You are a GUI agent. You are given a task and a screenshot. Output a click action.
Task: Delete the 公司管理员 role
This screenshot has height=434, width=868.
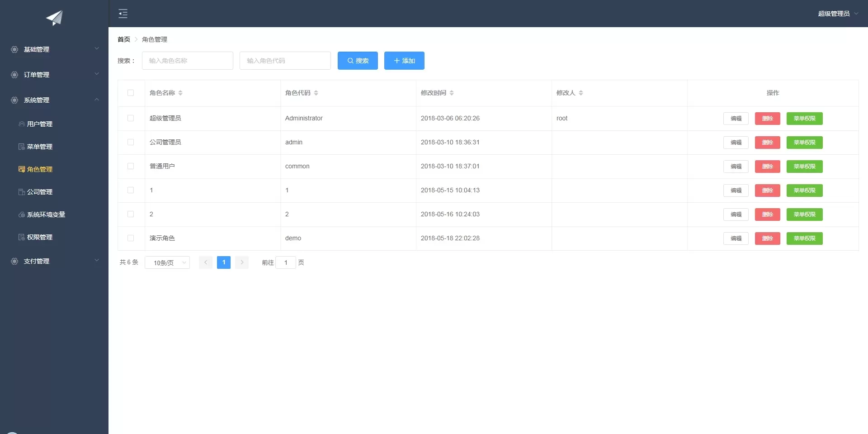(x=768, y=143)
